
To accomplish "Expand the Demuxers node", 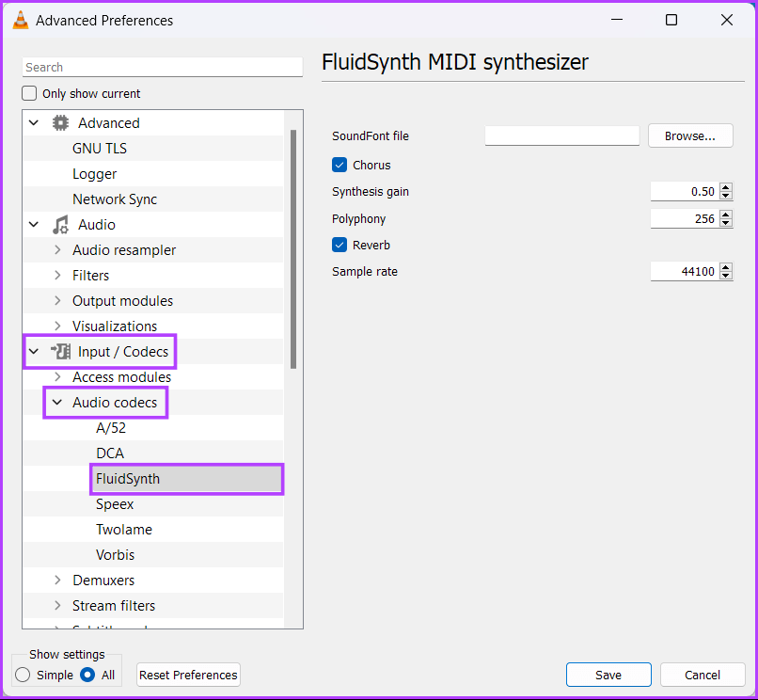I will point(57,580).
